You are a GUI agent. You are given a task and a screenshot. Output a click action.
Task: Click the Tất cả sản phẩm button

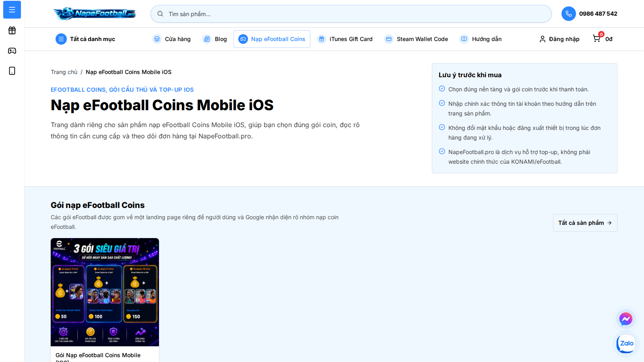[585, 223]
